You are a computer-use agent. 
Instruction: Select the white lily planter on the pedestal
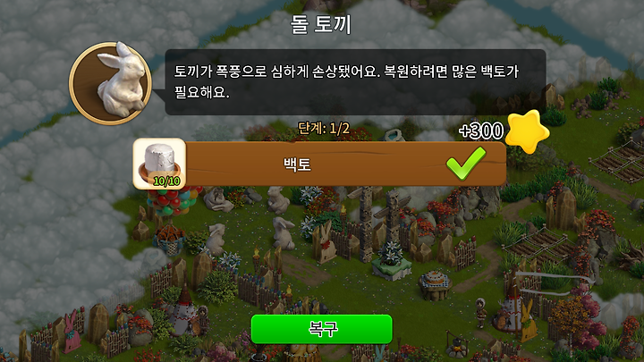point(391,261)
